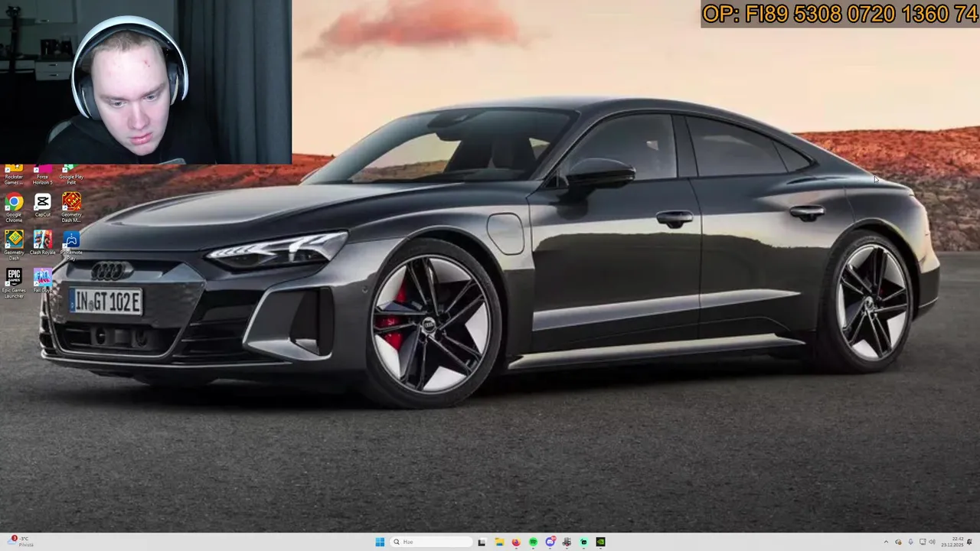Launch the Forza Horizon 5 shortcut
The width and height of the screenshot is (980, 551).
tap(43, 175)
